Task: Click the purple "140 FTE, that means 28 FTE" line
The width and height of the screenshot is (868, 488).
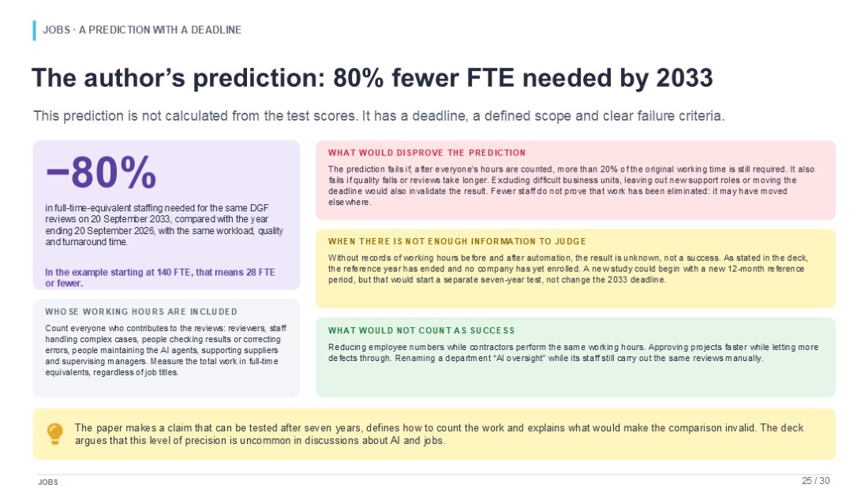Action: pyautogui.click(x=160, y=278)
